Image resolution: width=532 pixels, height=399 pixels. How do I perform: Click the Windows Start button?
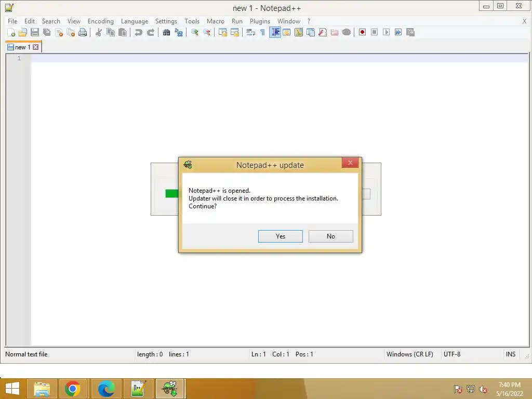(12, 389)
